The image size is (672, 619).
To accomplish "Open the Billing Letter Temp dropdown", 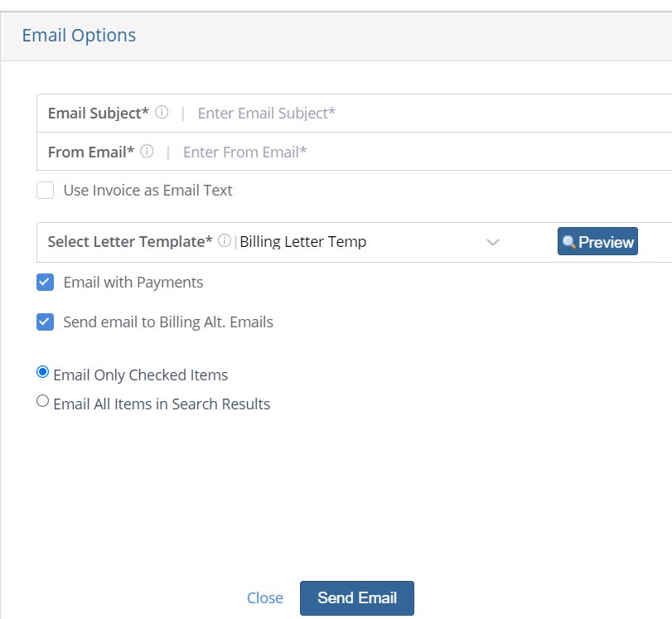I will pos(370,242).
